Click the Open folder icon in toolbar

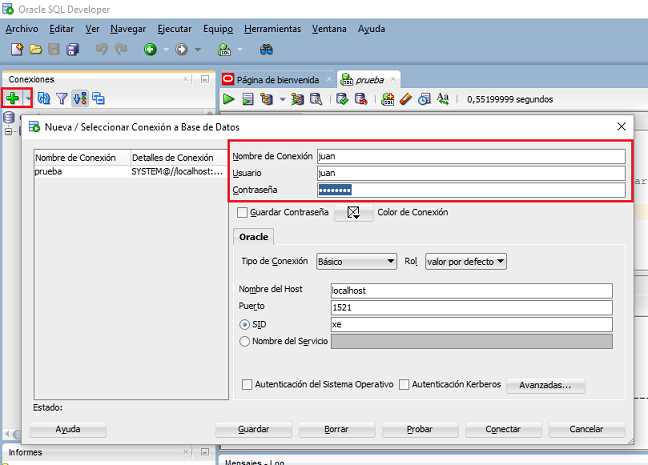point(36,50)
